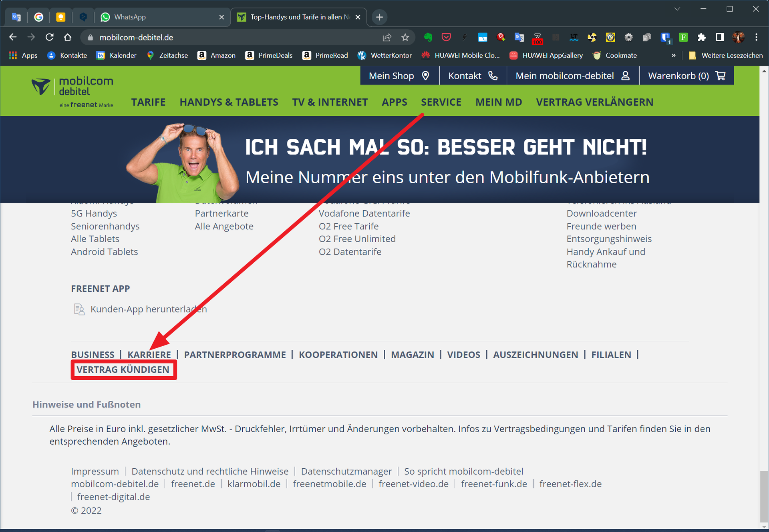This screenshot has height=532, width=769.
Task: Open the Apps bookmark shortcut
Action: click(x=23, y=55)
